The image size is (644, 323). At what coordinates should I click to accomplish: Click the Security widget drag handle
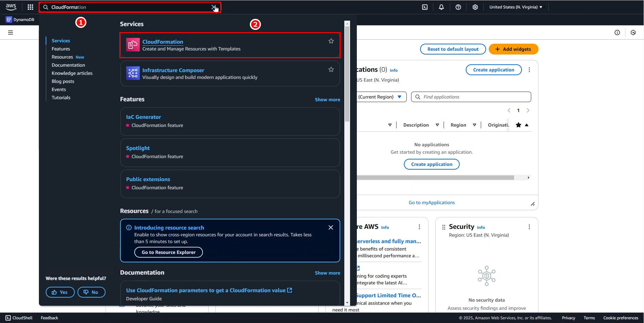[444, 227]
